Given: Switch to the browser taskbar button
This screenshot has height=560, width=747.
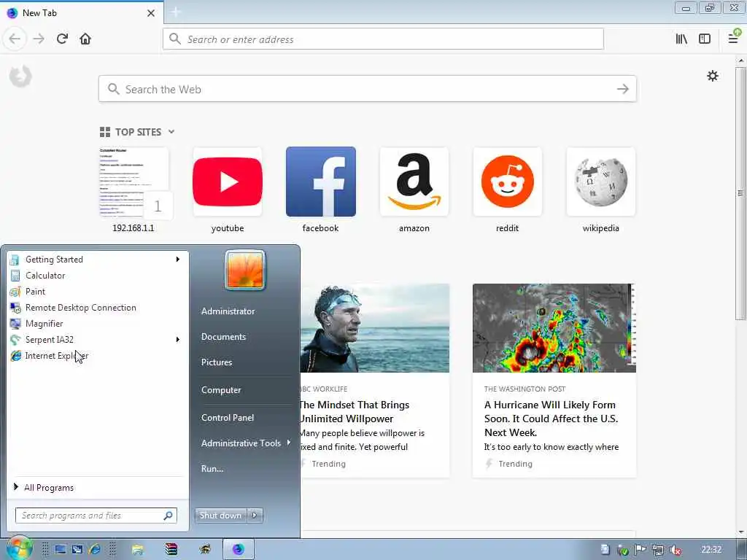Looking at the screenshot, I should click(239, 550).
